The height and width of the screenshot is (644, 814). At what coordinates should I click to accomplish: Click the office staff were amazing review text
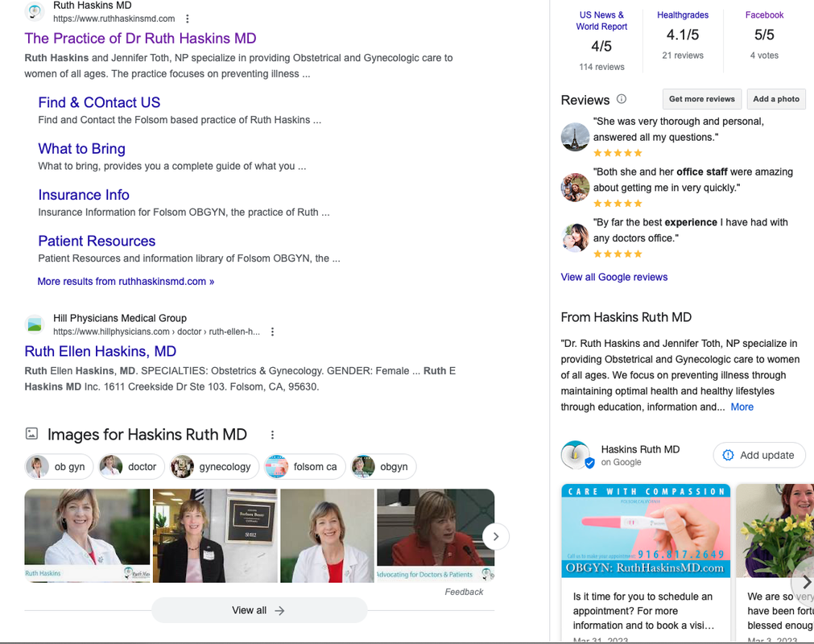693,180
